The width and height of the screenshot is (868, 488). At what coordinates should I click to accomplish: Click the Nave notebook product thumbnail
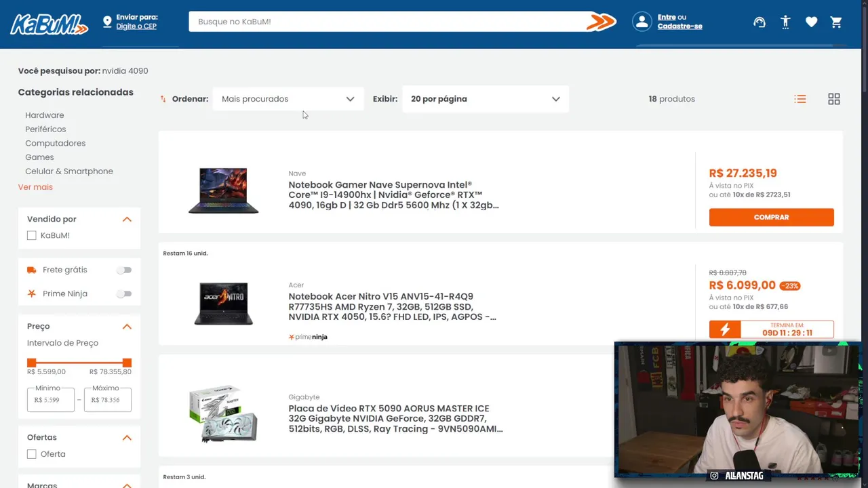pyautogui.click(x=224, y=191)
